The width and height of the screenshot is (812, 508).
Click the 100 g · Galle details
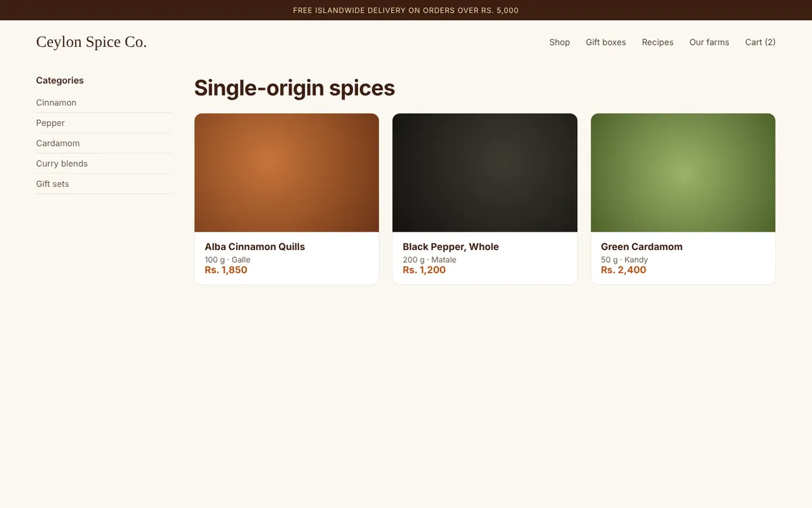[227, 259]
